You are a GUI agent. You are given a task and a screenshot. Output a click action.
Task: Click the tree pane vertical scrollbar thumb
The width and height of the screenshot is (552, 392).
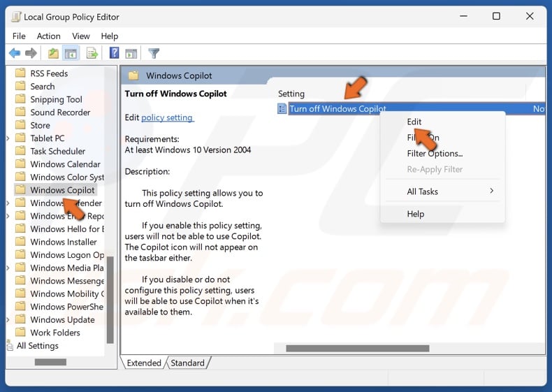[x=110, y=300]
